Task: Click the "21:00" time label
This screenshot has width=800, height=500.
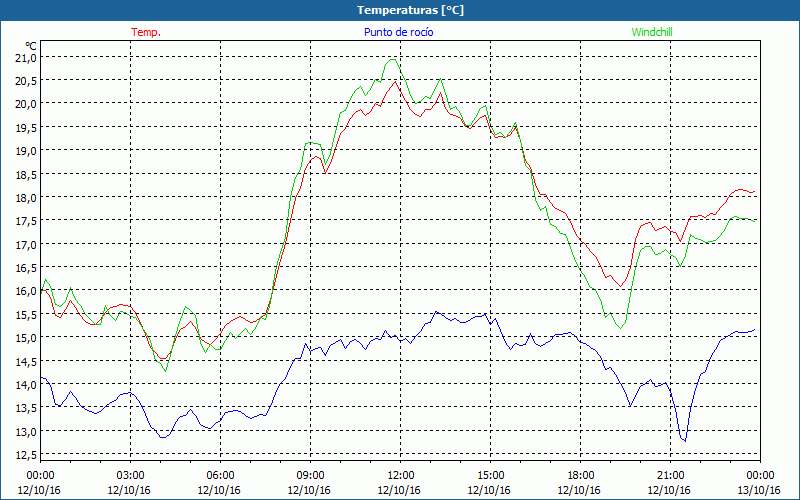Action: (670, 476)
